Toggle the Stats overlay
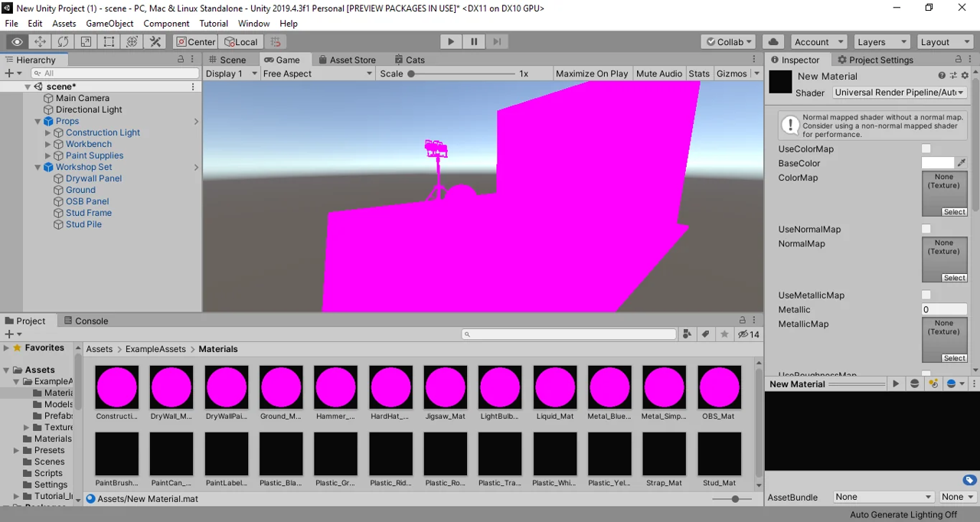The height and width of the screenshot is (522, 980). (699, 73)
